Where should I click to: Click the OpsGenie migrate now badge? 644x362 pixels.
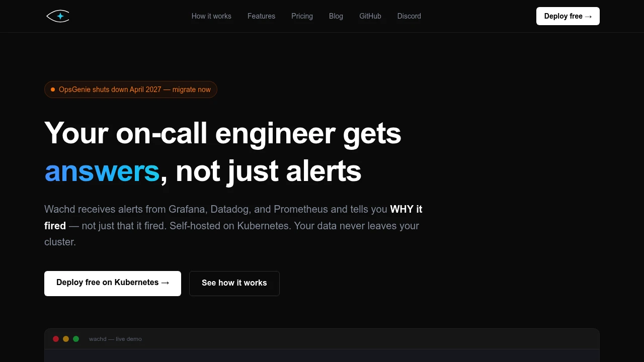pyautogui.click(x=131, y=89)
